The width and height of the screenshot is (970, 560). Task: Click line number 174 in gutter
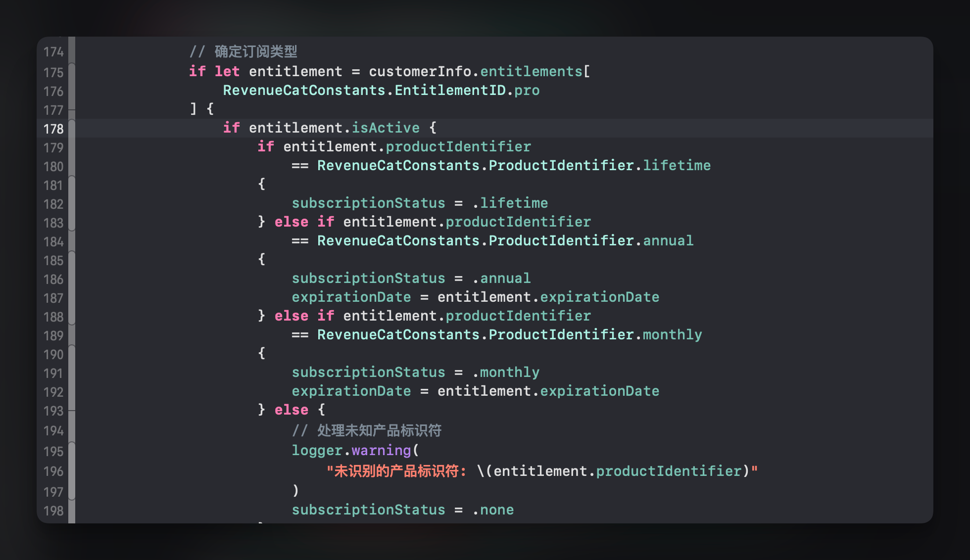[x=53, y=52]
